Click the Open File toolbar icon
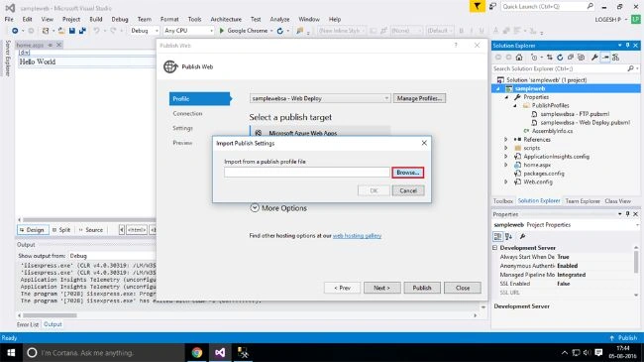The image size is (644, 362). 61,31
